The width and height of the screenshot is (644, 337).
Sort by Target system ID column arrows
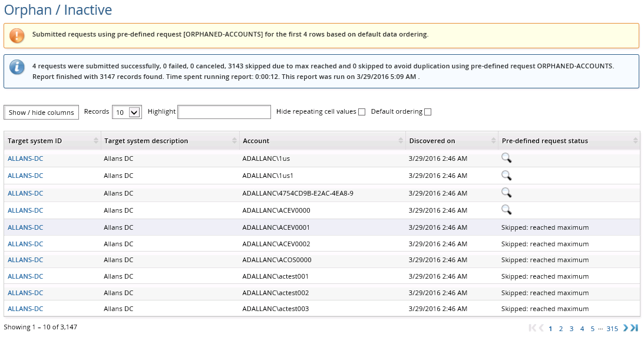[x=96, y=141]
